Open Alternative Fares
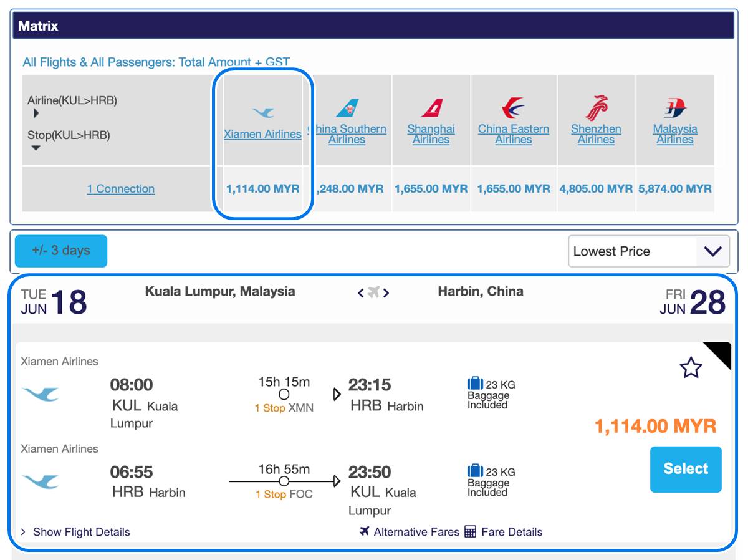Screen dimensions: 748x560 pos(416,532)
